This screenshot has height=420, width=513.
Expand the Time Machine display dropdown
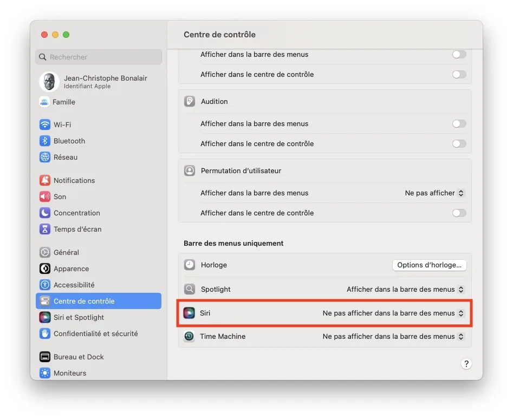pyautogui.click(x=393, y=336)
